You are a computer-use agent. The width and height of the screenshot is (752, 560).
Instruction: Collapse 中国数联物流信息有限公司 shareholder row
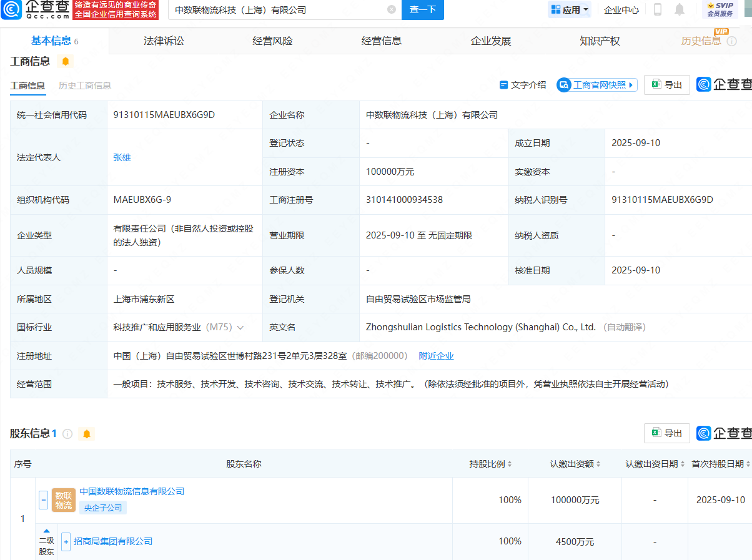click(44, 499)
